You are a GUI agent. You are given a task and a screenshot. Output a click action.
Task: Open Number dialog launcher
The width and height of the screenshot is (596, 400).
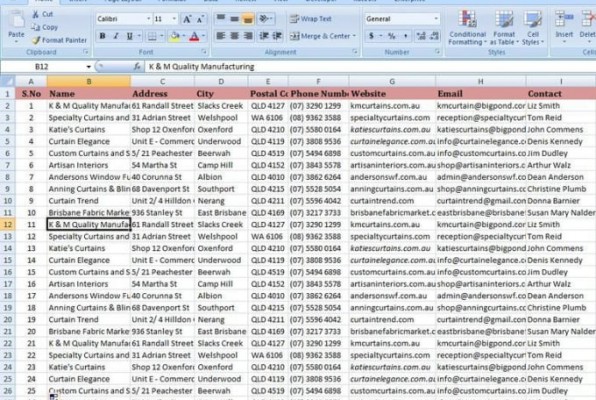(437, 52)
